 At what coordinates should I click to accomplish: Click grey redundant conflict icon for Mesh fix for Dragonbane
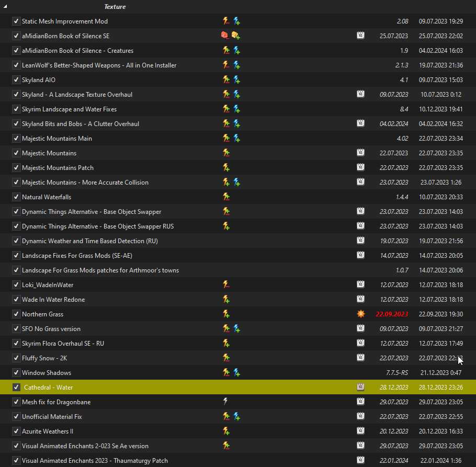(x=225, y=402)
